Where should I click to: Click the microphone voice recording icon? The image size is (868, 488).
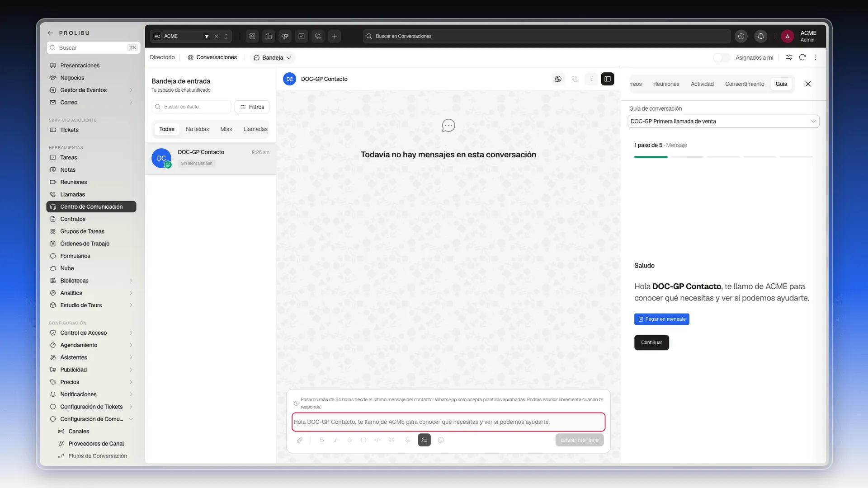[x=408, y=440]
